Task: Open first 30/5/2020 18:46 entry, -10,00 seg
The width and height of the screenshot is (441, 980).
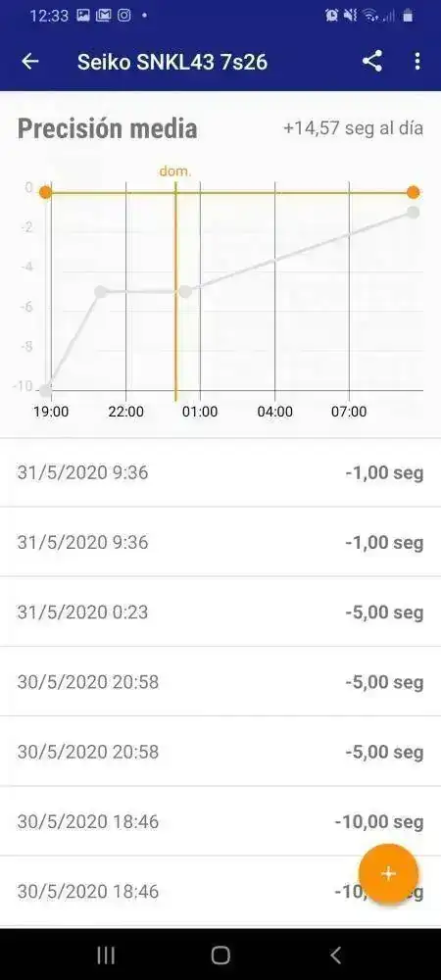Action: (x=220, y=821)
